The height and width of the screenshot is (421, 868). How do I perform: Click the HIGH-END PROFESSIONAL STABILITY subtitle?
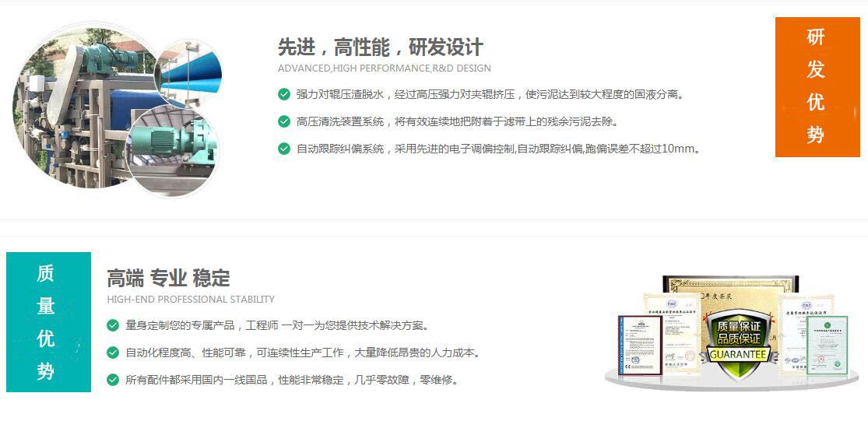(190, 300)
